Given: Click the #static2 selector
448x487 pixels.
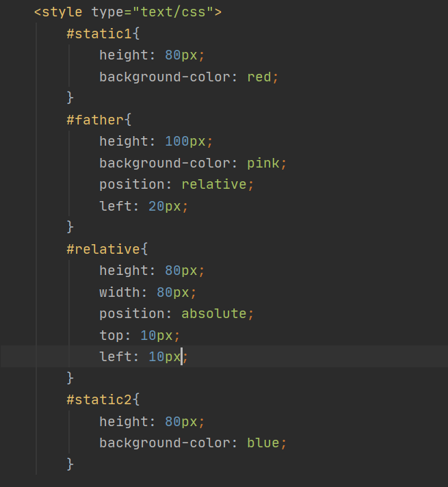Looking at the screenshot, I should click(99, 399).
